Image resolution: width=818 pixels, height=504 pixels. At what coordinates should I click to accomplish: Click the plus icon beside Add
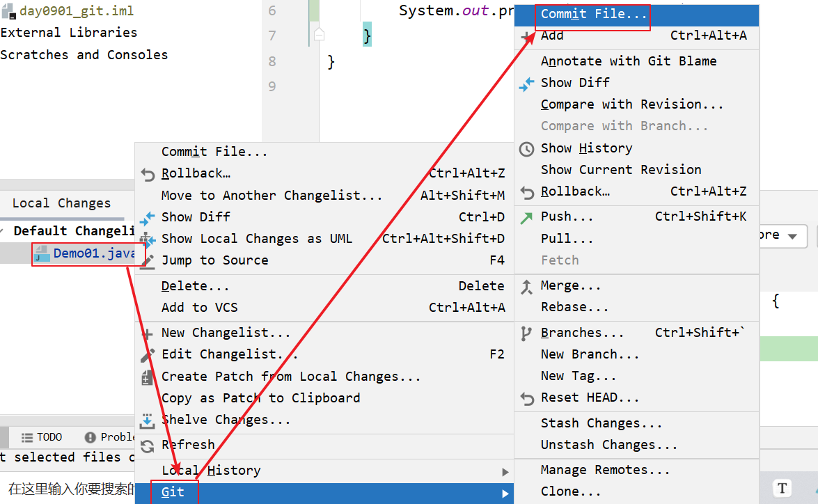527,36
